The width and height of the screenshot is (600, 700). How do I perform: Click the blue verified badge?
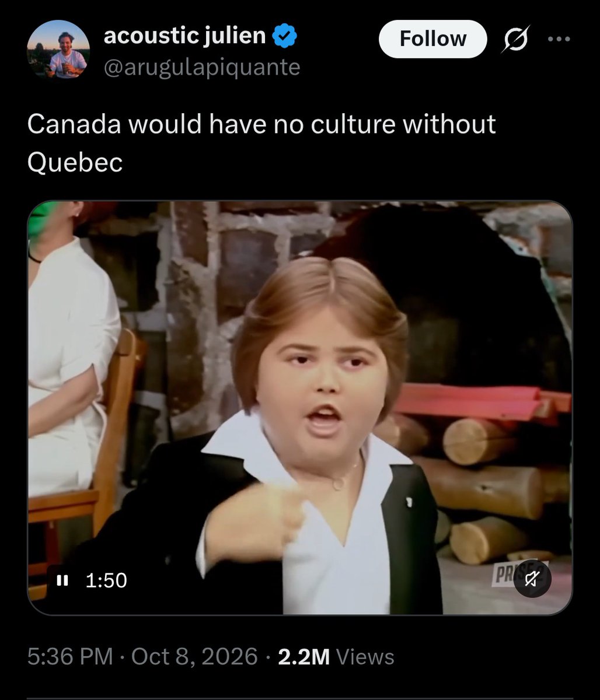click(285, 36)
